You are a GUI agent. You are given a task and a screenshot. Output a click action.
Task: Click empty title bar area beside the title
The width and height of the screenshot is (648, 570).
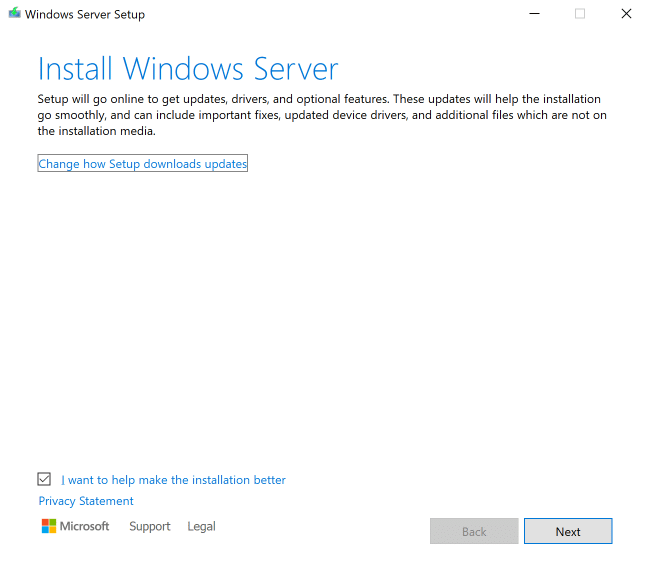[331, 14]
